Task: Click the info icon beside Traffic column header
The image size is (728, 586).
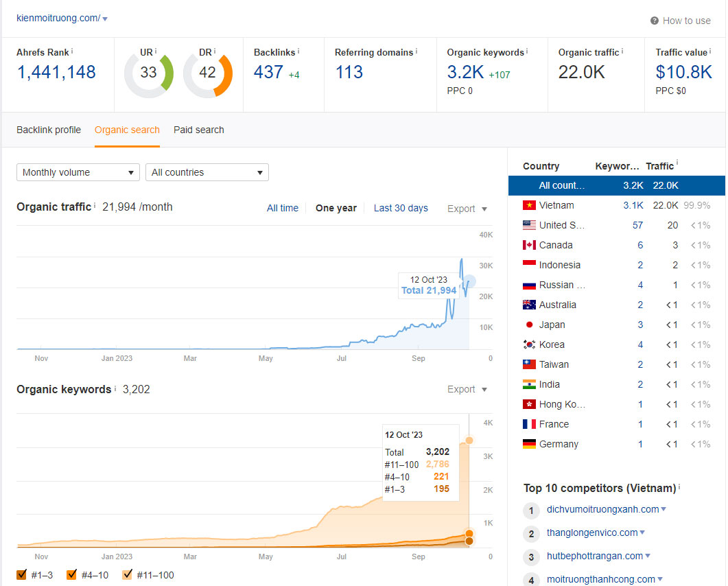Action: pyautogui.click(x=677, y=163)
